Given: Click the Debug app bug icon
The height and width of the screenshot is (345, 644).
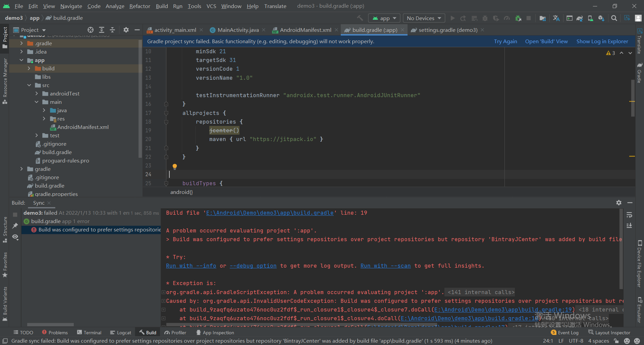Looking at the screenshot, I should pos(485,18).
